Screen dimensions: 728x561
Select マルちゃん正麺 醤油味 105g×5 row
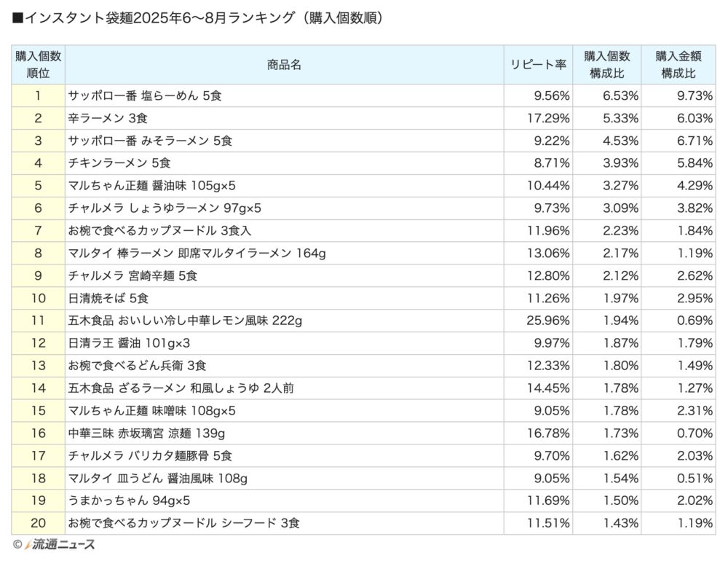pyautogui.click(x=363, y=186)
